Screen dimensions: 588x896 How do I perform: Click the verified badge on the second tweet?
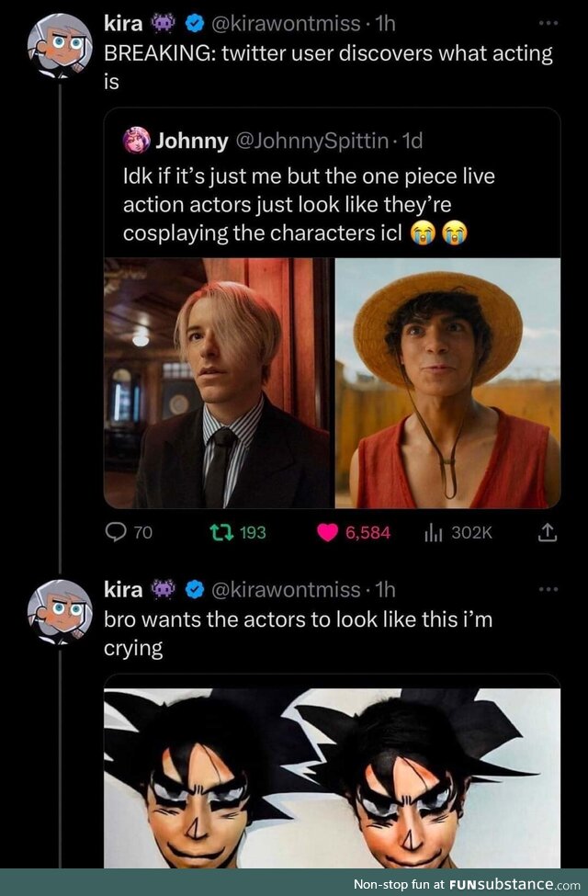point(198,589)
